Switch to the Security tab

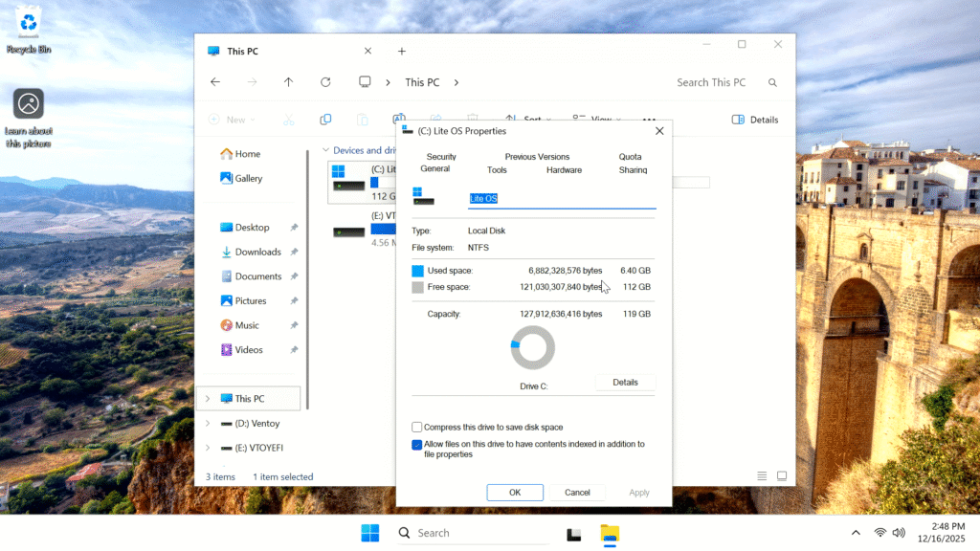(x=441, y=157)
